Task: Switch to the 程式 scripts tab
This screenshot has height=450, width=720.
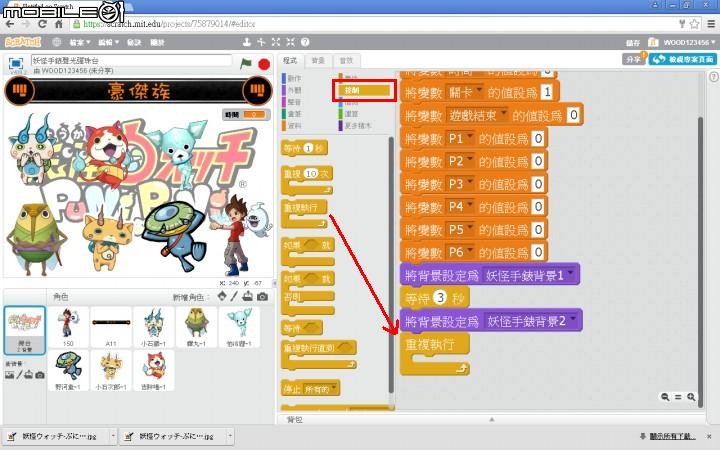Action: click(290, 61)
